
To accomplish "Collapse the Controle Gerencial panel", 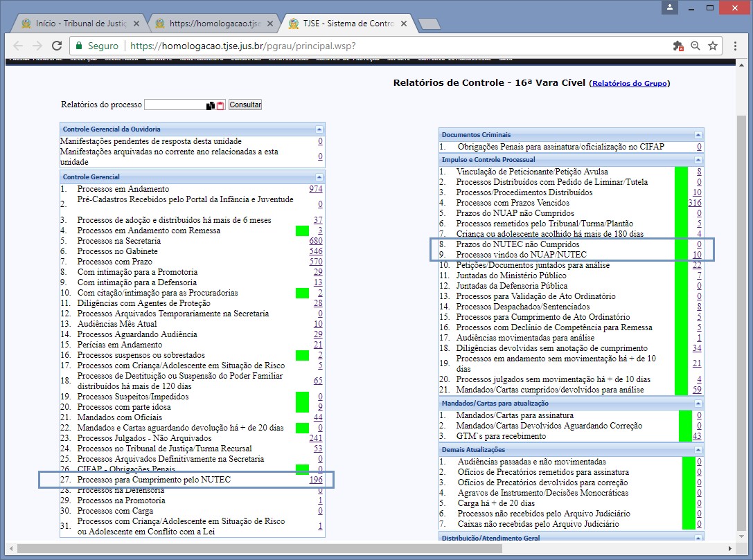I will click(x=319, y=177).
